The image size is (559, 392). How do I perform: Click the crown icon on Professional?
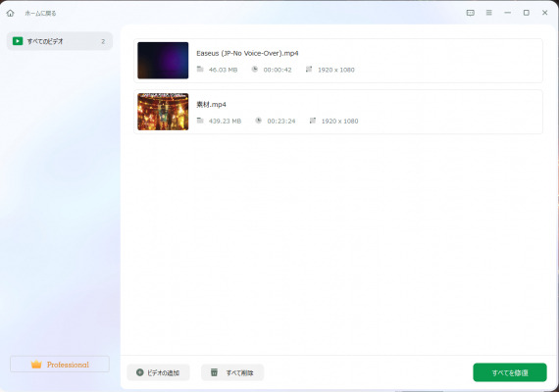(36, 365)
